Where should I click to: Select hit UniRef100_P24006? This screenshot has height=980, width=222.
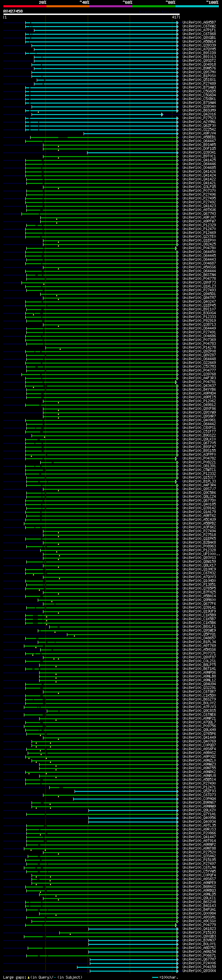[199, 963]
